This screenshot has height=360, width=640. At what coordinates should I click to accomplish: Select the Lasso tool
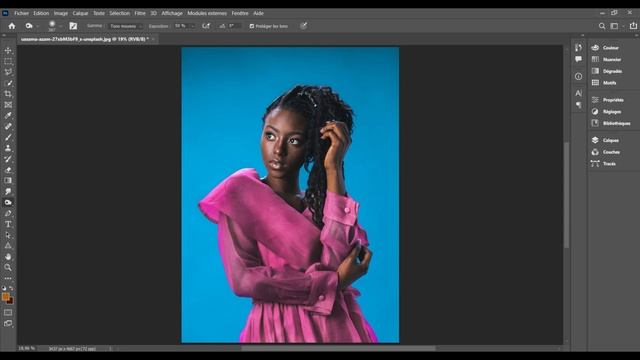point(8,72)
